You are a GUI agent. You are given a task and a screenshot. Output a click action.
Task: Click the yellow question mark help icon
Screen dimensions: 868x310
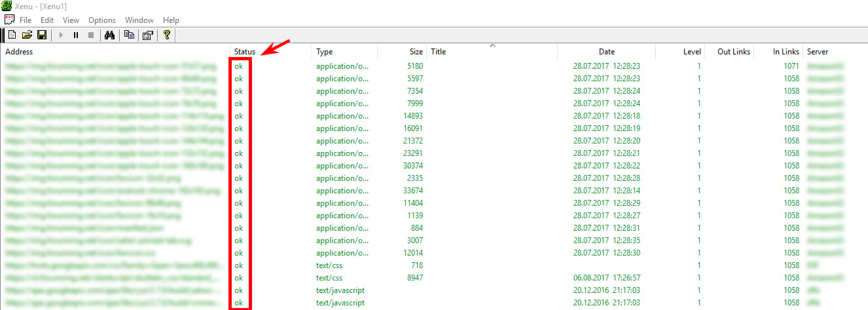coord(167,35)
